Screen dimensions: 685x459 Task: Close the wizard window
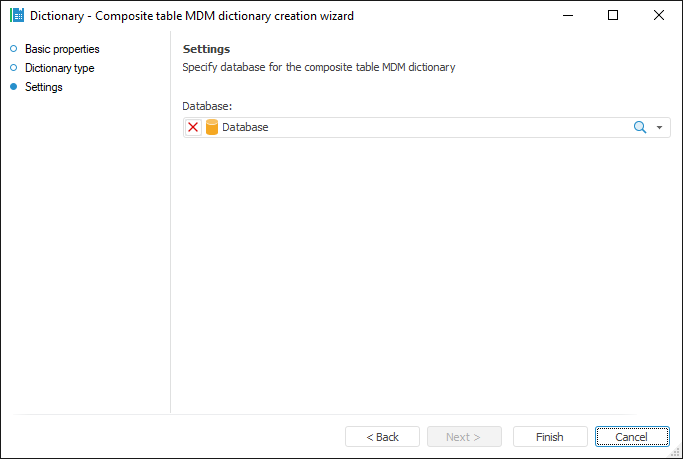(658, 16)
